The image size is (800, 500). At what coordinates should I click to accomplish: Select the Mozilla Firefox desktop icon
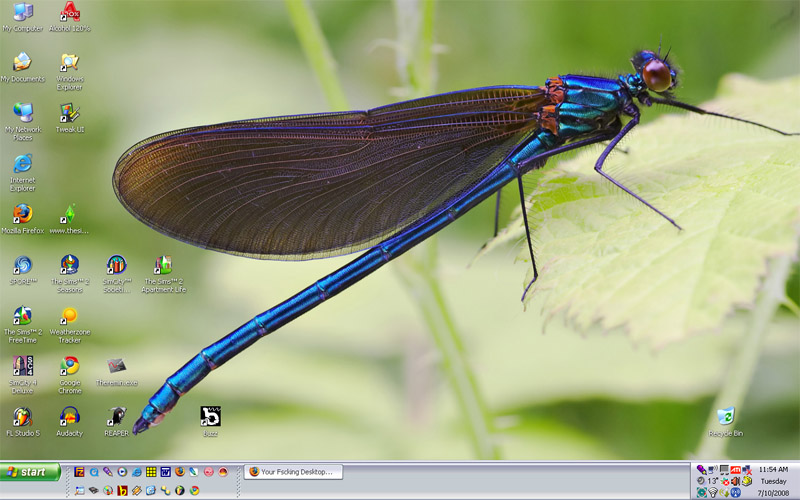[x=22, y=214]
